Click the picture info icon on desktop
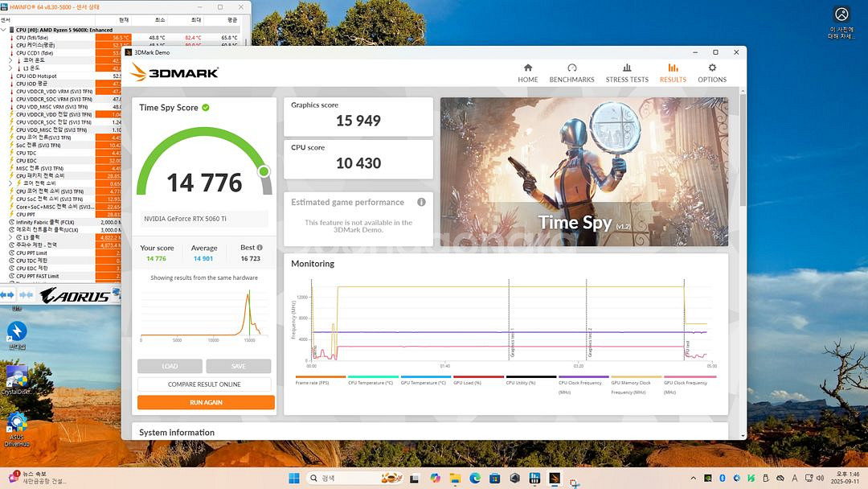Screen dimensions: 868x489 [x=841, y=22]
